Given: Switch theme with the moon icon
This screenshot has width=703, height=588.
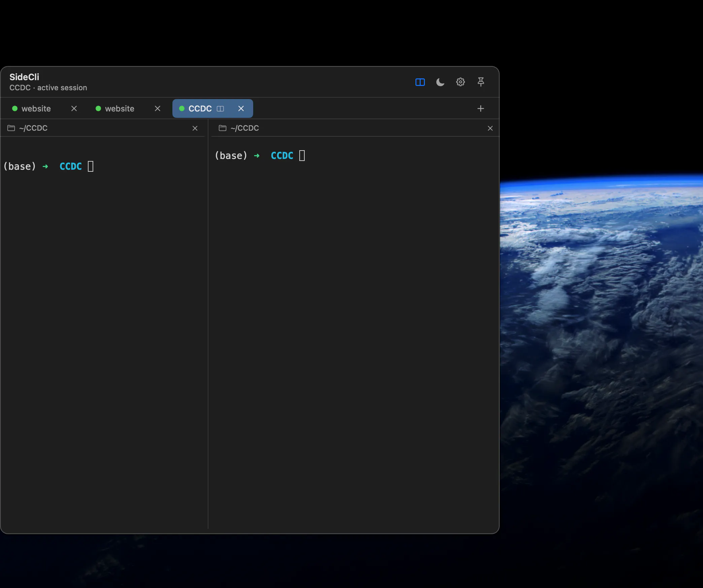Looking at the screenshot, I should [440, 82].
